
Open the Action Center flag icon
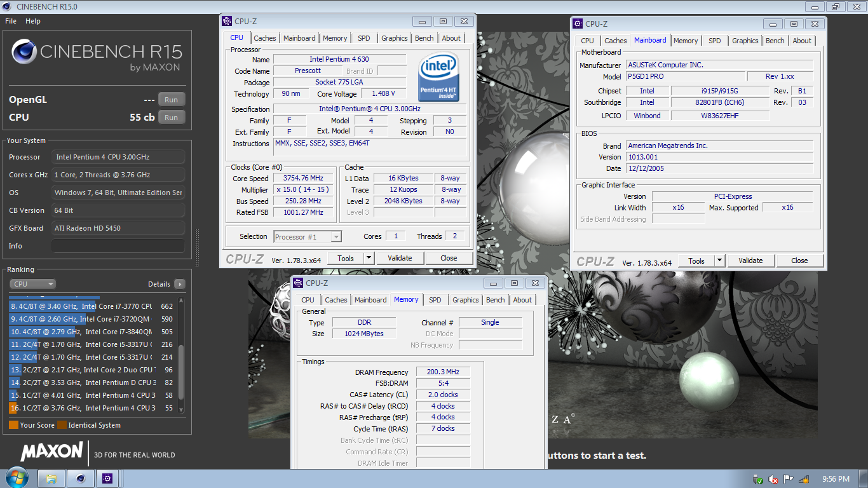click(x=789, y=479)
